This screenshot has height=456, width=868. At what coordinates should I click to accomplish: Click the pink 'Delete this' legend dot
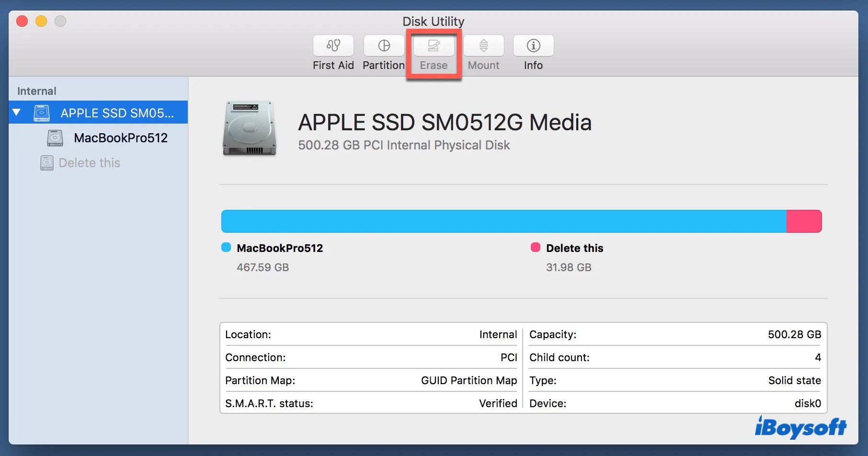point(535,247)
